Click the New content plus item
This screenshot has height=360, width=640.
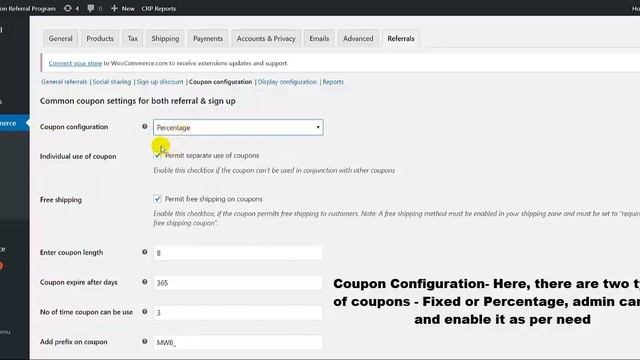point(123,8)
